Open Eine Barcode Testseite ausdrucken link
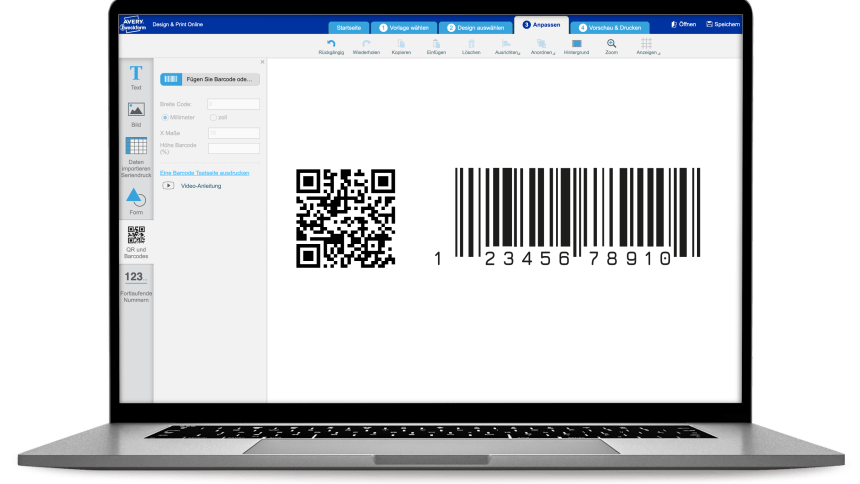The image size is (860, 484). tap(204, 173)
